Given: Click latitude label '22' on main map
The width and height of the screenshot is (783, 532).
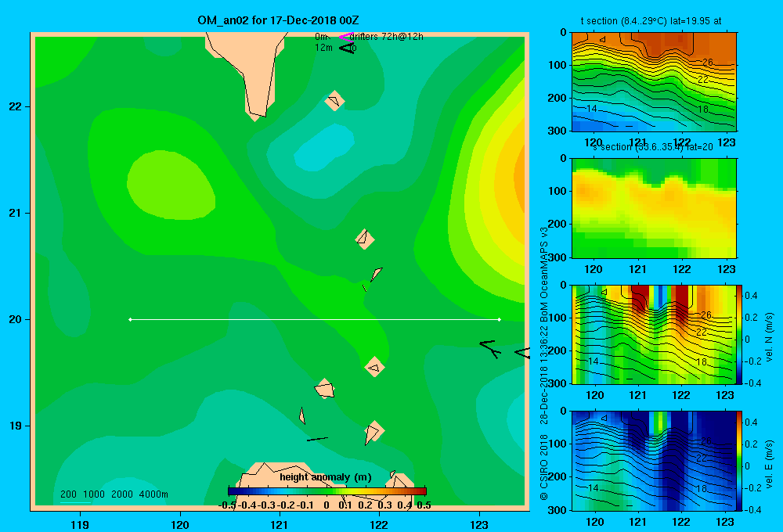Looking at the screenshot, I should 16,107.
